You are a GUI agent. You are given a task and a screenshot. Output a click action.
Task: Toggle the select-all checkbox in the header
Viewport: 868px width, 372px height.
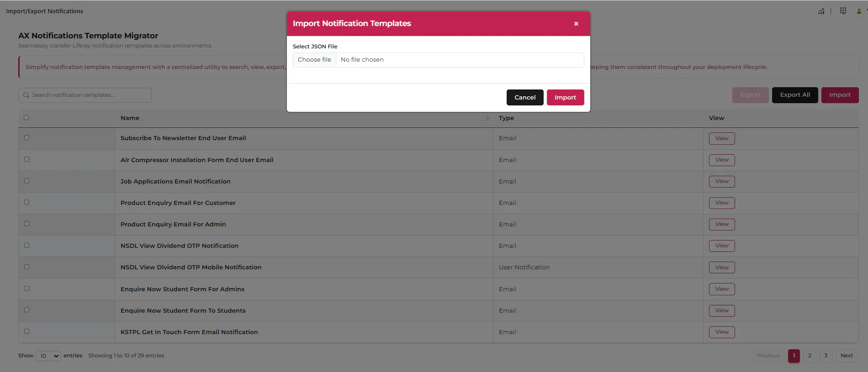26,118
